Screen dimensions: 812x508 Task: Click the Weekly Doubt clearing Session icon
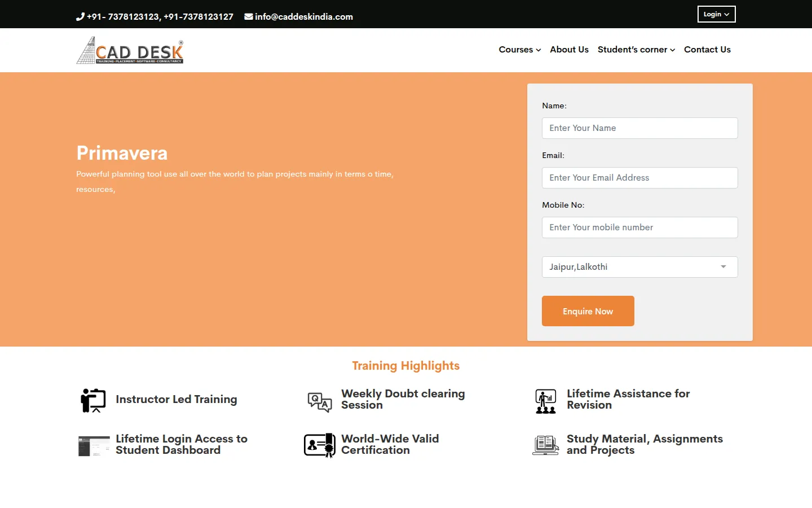(320, 402)
